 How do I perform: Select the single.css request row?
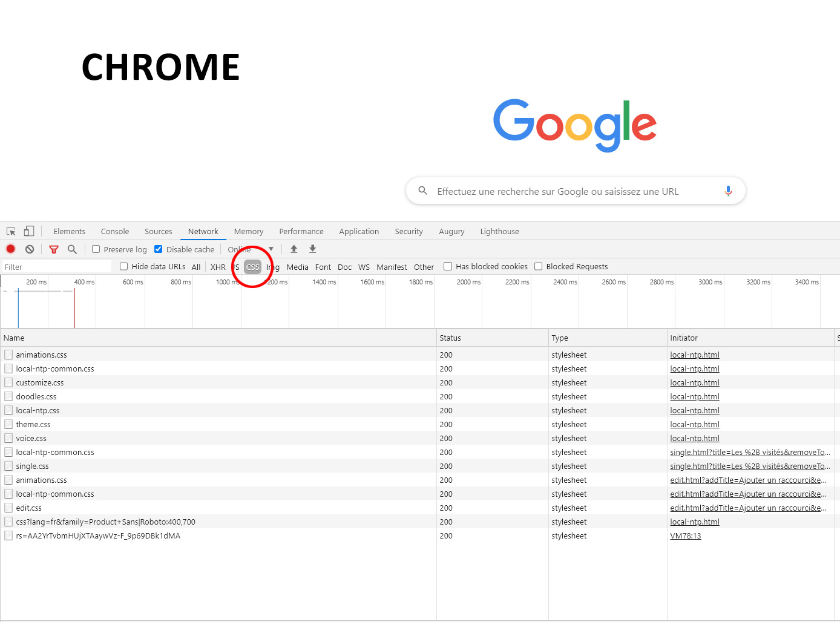click(x=420, y=466)
